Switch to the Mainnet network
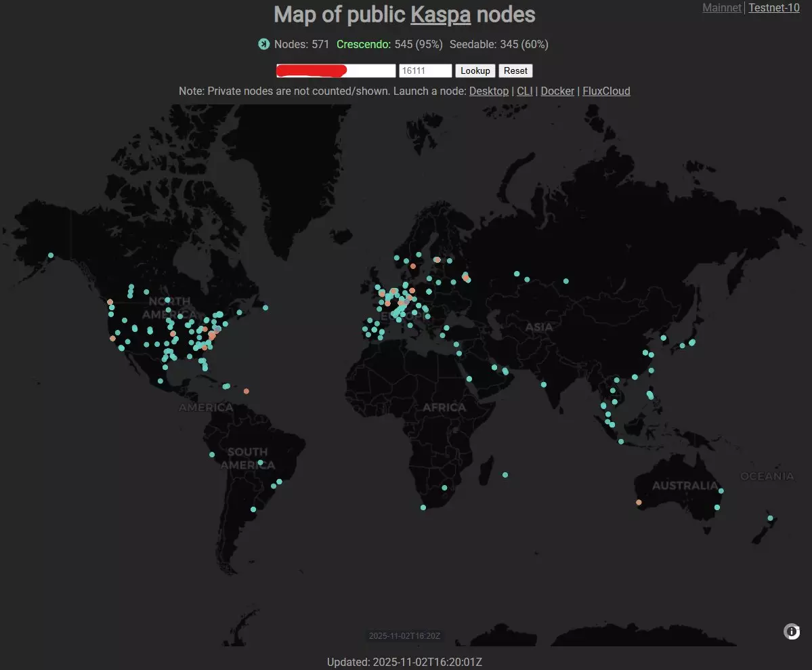The image size is (812, 670). tap(722, 8)
